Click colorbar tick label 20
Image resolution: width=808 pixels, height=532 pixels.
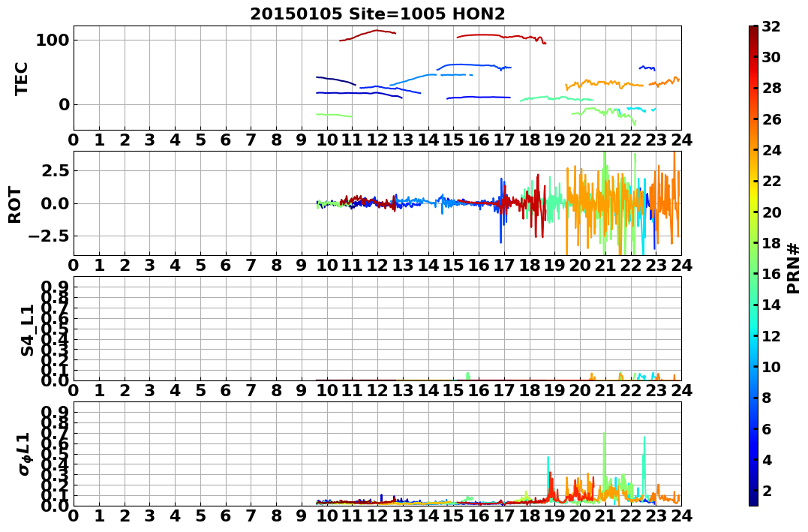point(771,212)
